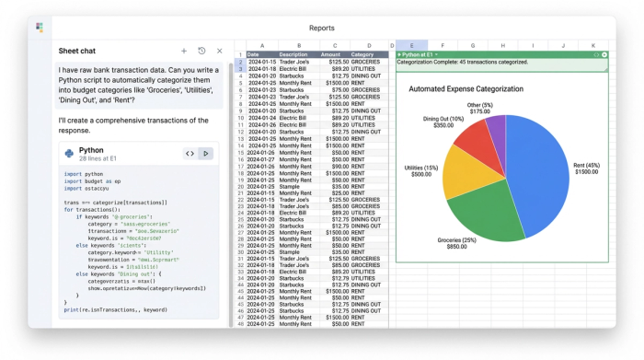The height and width of the screenshot is (360, 644).
Task: Click the user's bank transaction message bubble
Action: 139,85
